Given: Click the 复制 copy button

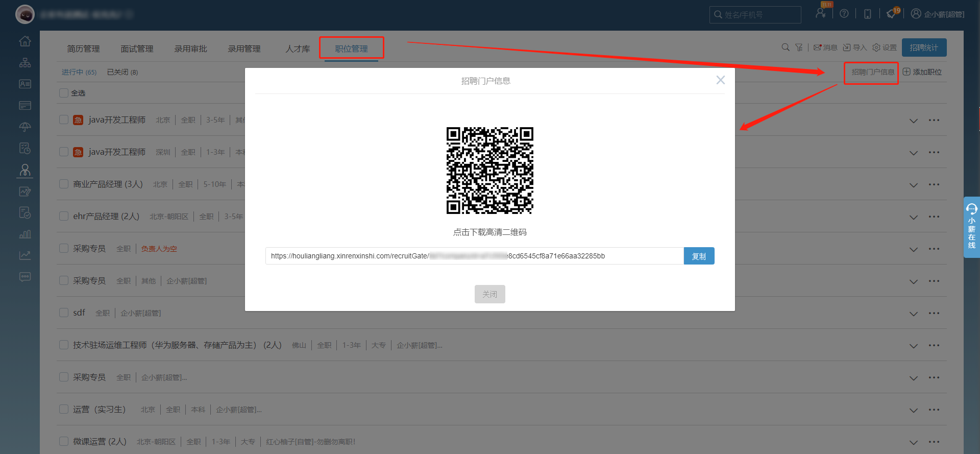Looking at the screenshot, I should 699,256.
